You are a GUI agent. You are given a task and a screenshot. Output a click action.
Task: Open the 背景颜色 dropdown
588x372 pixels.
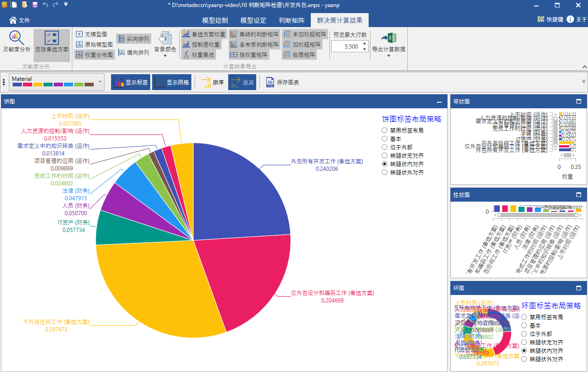coord(165,45)
